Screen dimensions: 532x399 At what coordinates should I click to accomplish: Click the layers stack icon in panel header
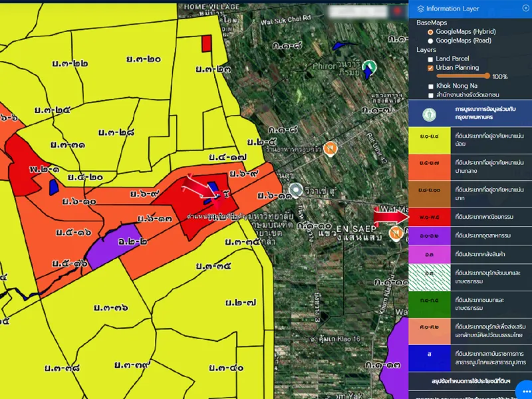(x=420, y=9)
